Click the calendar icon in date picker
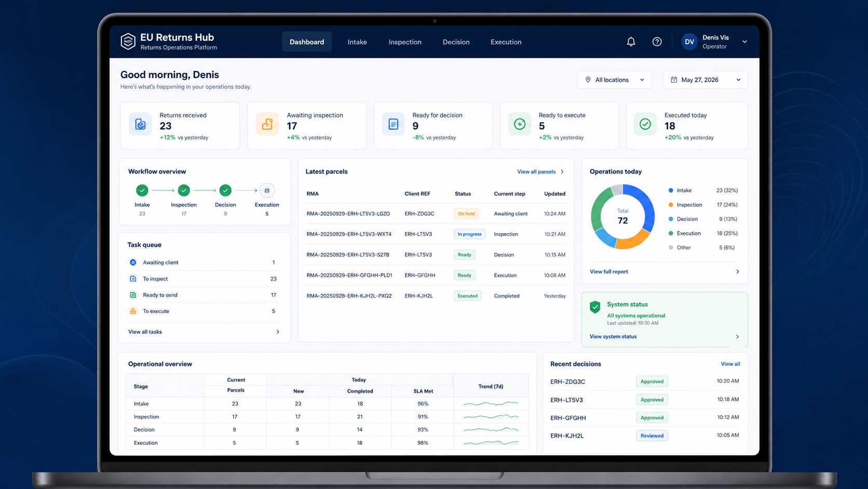The image size is (868, 489). pos(674,80)
